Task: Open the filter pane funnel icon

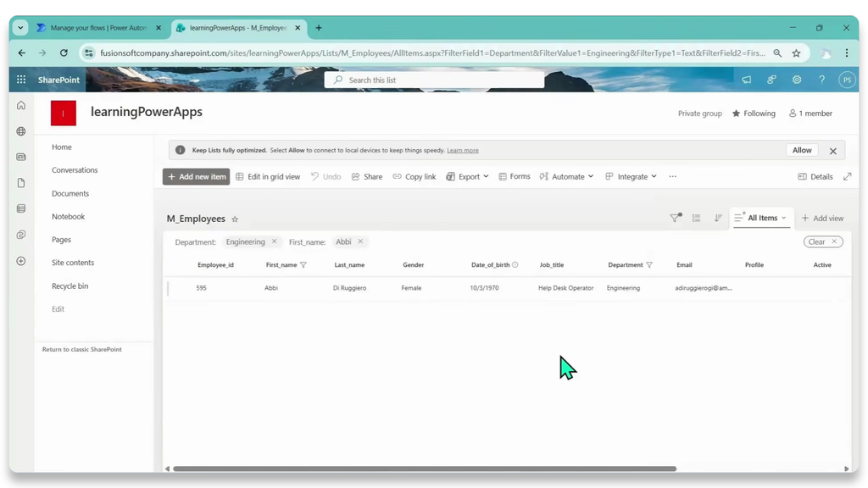Action: pyautogui.click(x=676, y=218)
